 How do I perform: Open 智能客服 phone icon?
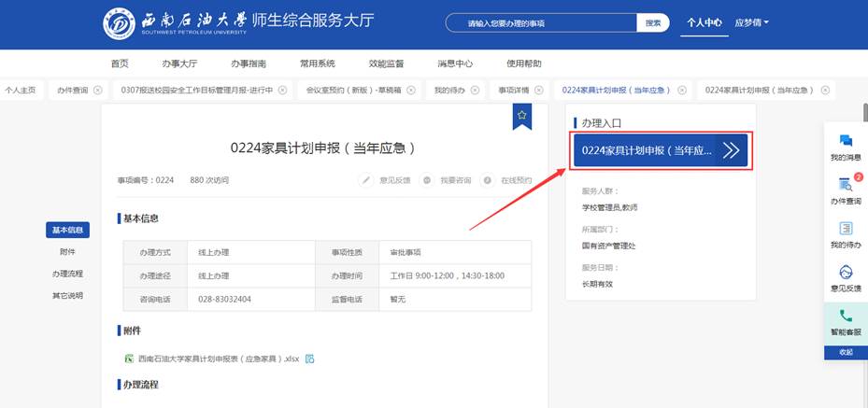point(846,317)
